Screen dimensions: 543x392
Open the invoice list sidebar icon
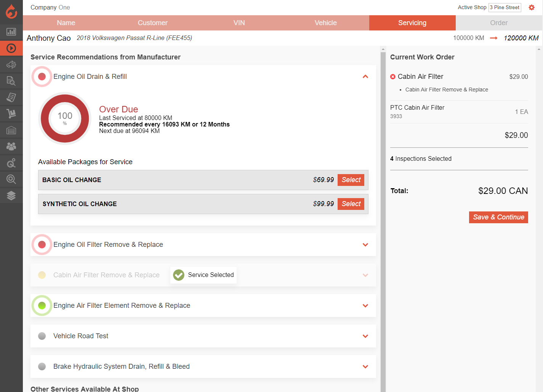tap(11, 97)
